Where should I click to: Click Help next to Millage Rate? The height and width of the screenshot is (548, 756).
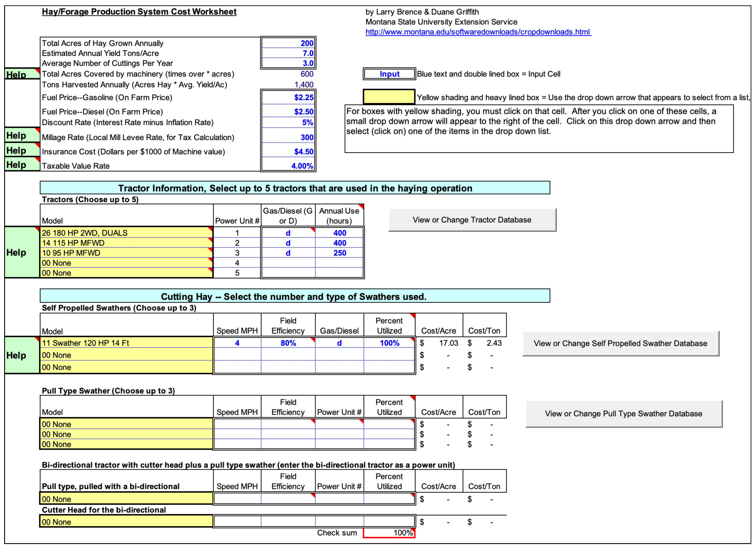click(x=22, y=136)
